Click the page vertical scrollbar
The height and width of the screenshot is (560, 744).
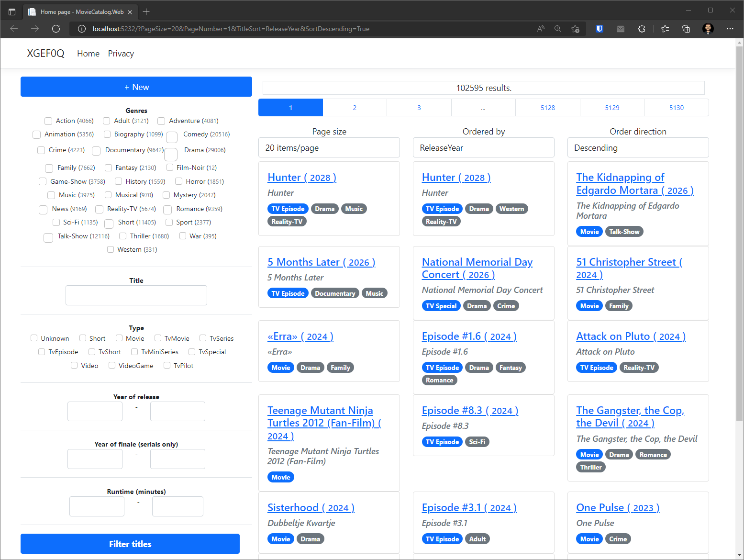(x=739, y=239)
